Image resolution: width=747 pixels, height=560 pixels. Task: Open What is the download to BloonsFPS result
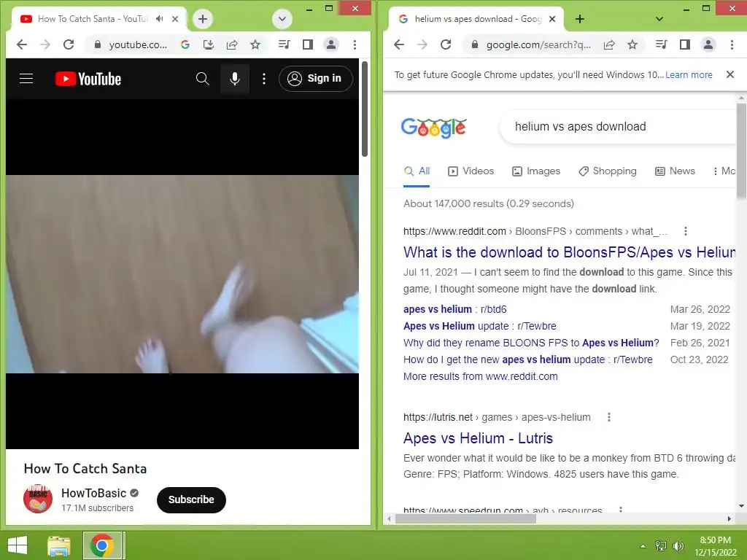coord(569,252)
